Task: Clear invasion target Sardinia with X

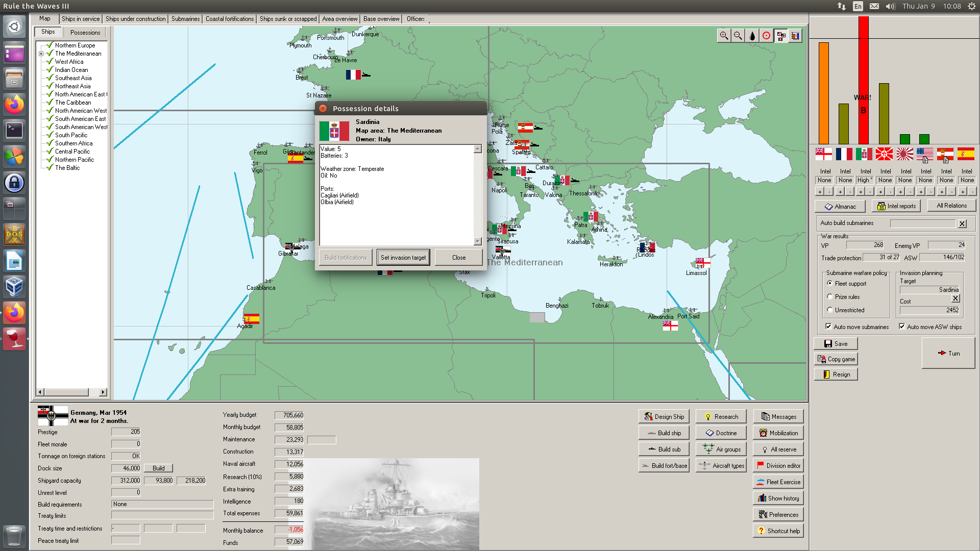Action: (x=956, y=298)
